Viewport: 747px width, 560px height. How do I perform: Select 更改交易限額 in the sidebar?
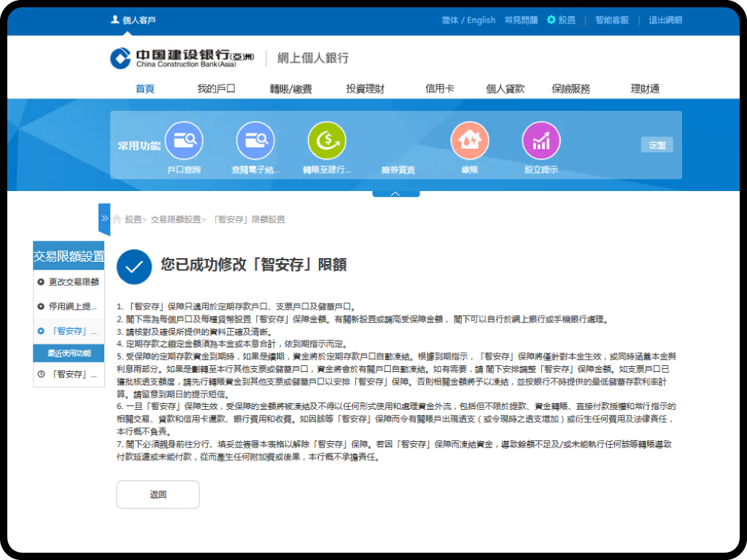pos(69,281)
